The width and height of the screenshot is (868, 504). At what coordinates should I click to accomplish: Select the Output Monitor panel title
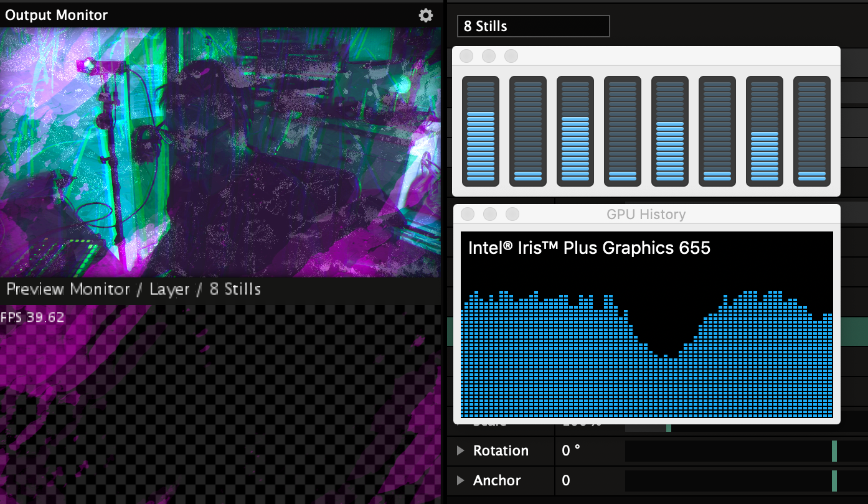coord(57,16)
